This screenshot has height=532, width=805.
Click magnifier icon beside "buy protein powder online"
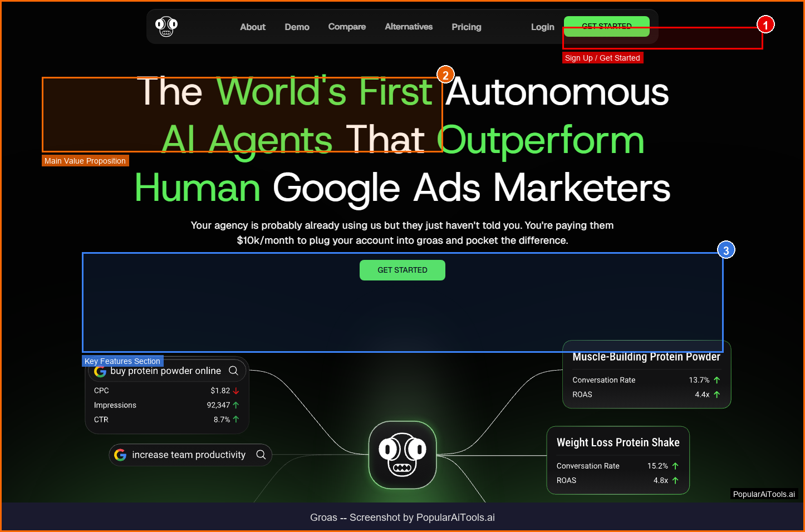[234, 371]
